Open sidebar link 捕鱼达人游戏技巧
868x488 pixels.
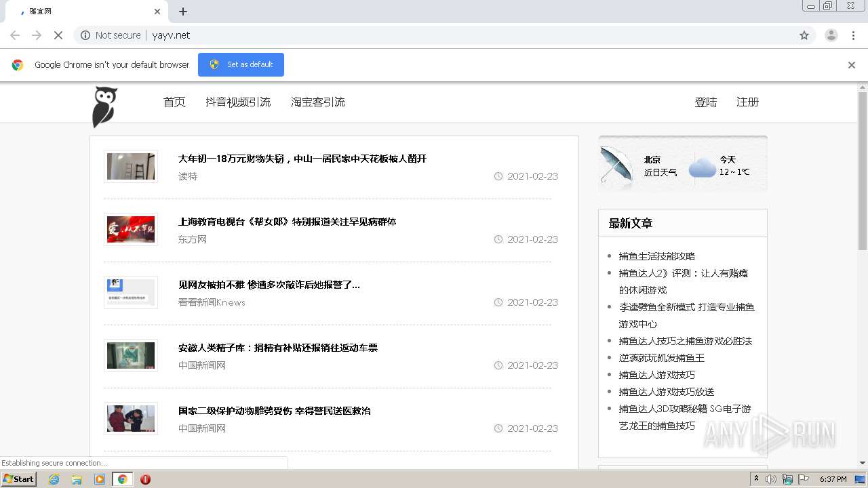(x=657, y=375)
